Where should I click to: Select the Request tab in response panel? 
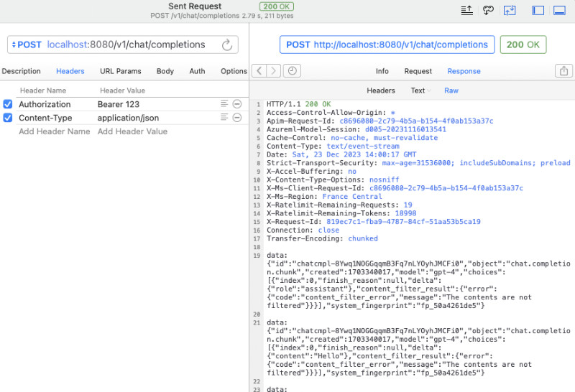pyautogui.click(x=418, y=71)
